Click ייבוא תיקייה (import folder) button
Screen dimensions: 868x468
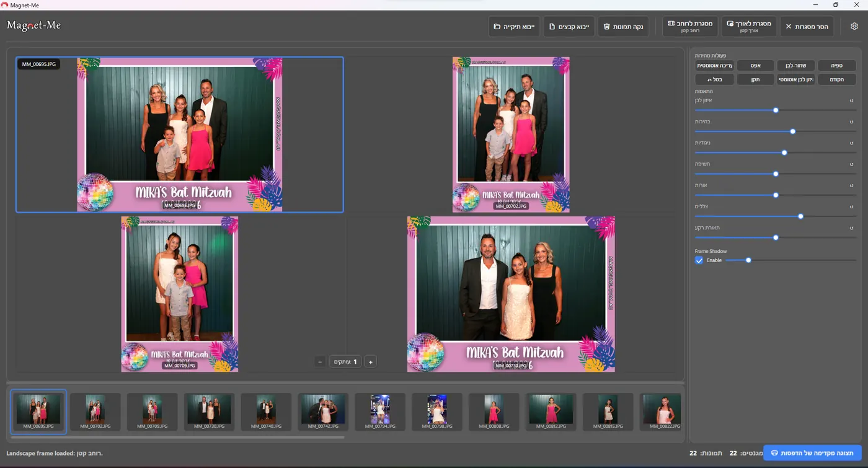[514, 27]
